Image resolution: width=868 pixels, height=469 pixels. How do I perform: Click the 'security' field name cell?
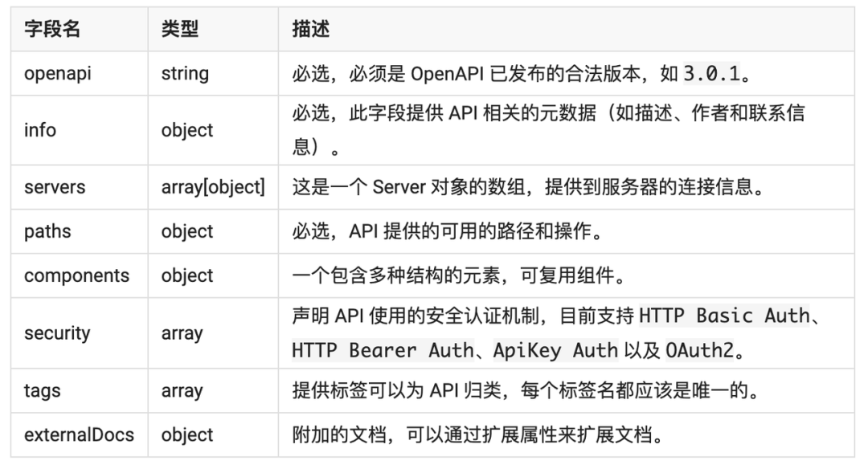click(x=56, y=333)
